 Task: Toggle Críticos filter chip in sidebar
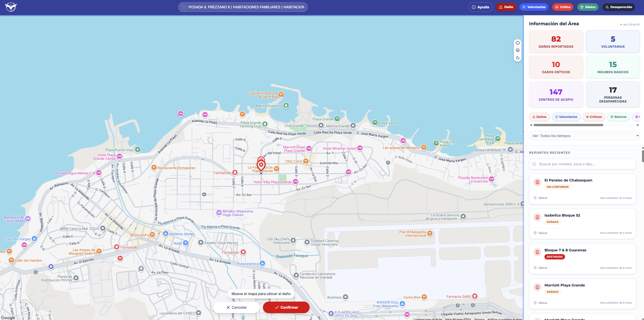(594, 117)
